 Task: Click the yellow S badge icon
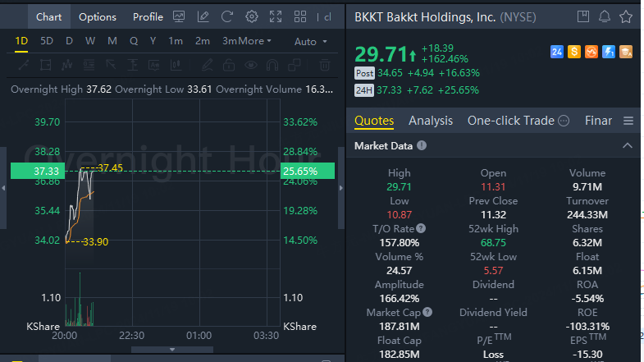[x=573, y=52]
